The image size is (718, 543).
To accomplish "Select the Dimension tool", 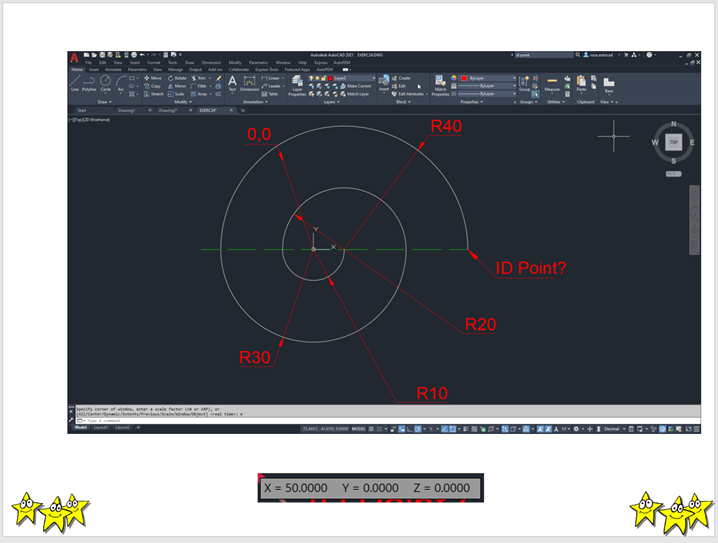I will 250,83.
